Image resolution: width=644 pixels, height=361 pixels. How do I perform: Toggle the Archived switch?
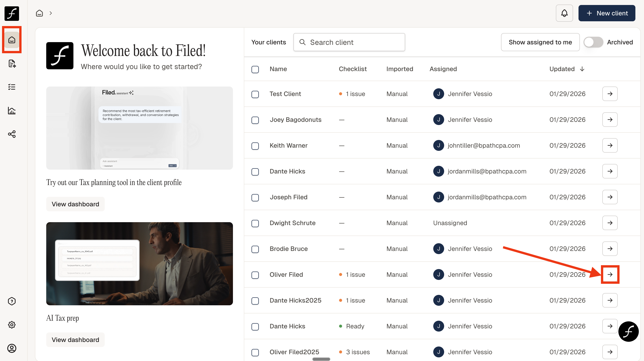tap(593, 42)
